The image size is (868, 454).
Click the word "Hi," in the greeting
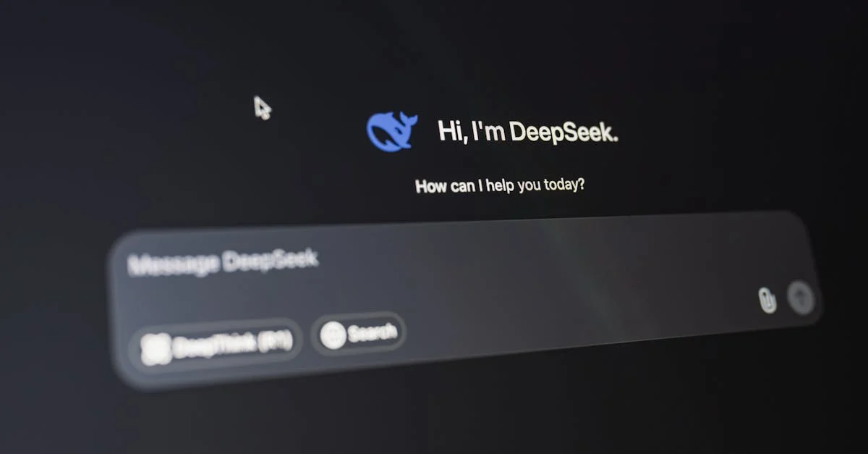click(x=453, y=132)
